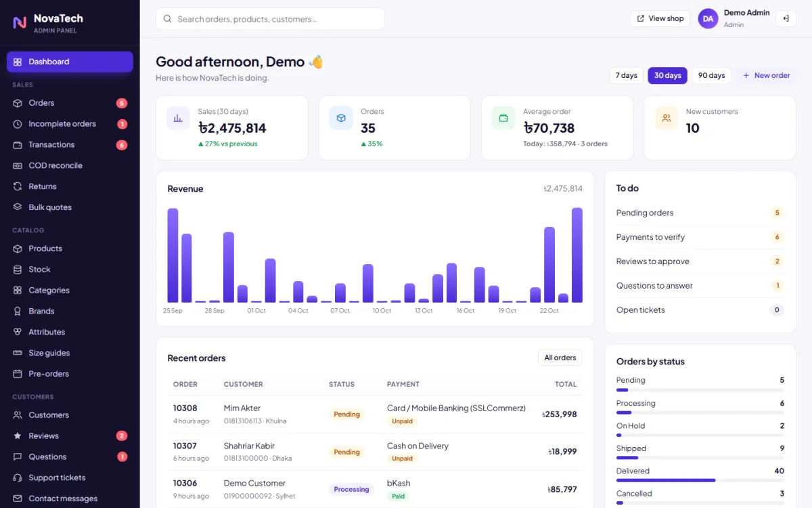Click the Stock database icon in sidebar
812x508 pixels.
[x=18, y=270]
